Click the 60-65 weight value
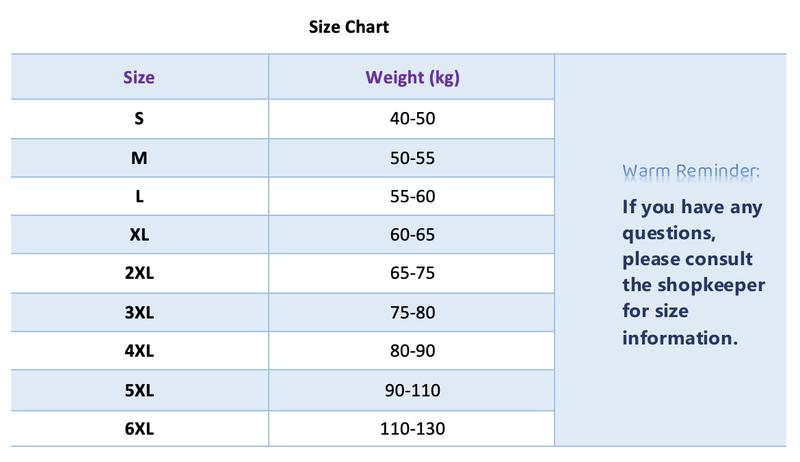 pyautogui.click(x=412, y=235)
